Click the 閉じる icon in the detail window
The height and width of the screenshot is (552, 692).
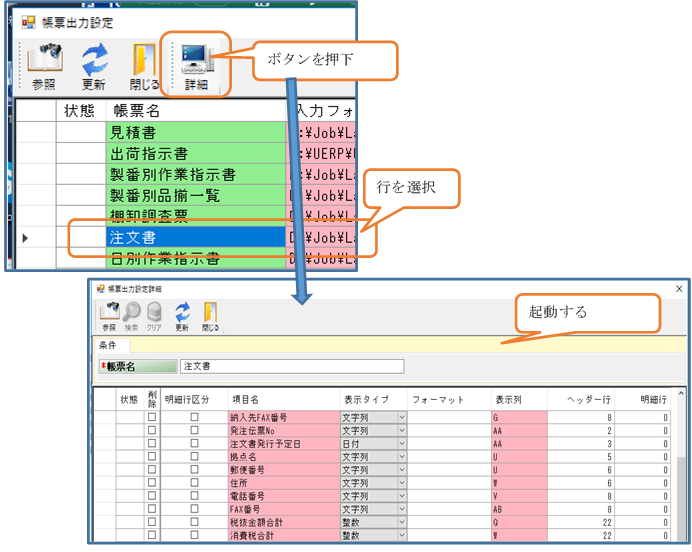210,312
